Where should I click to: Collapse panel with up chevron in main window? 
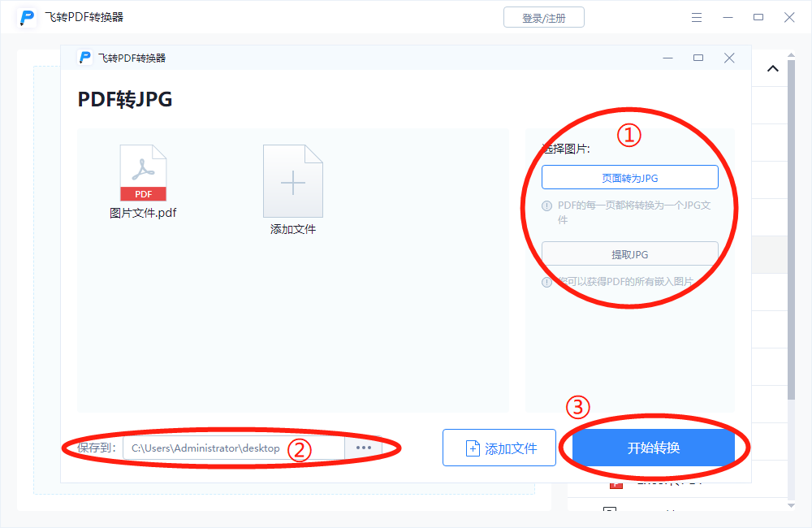click(773, 68)
